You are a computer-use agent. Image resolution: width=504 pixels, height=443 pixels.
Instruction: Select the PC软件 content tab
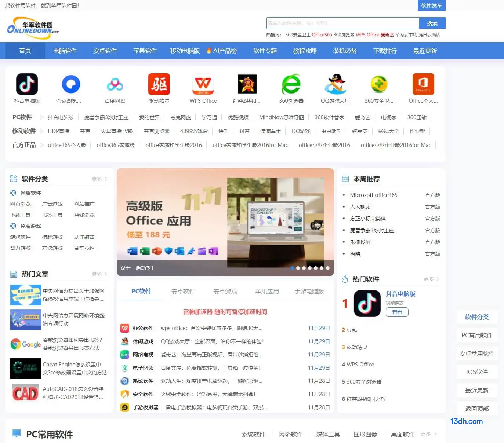(141, 291)
